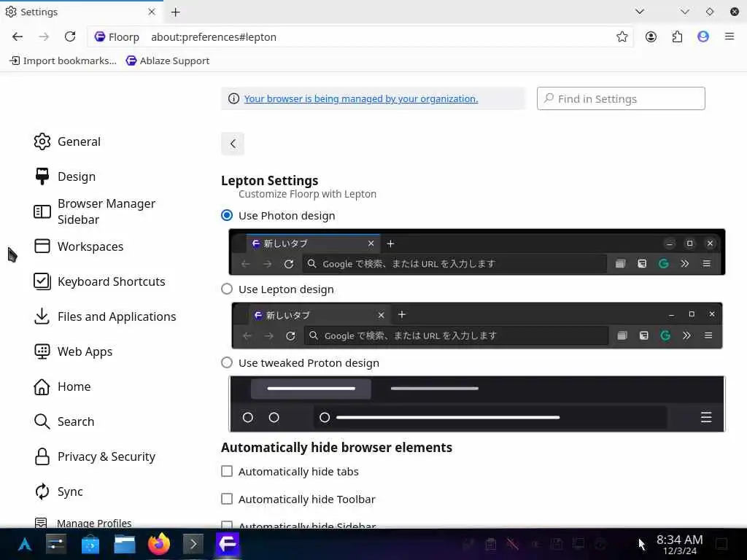Select Use Lepton design radio
Screen dimensions: 747x560
pos(227,289)
